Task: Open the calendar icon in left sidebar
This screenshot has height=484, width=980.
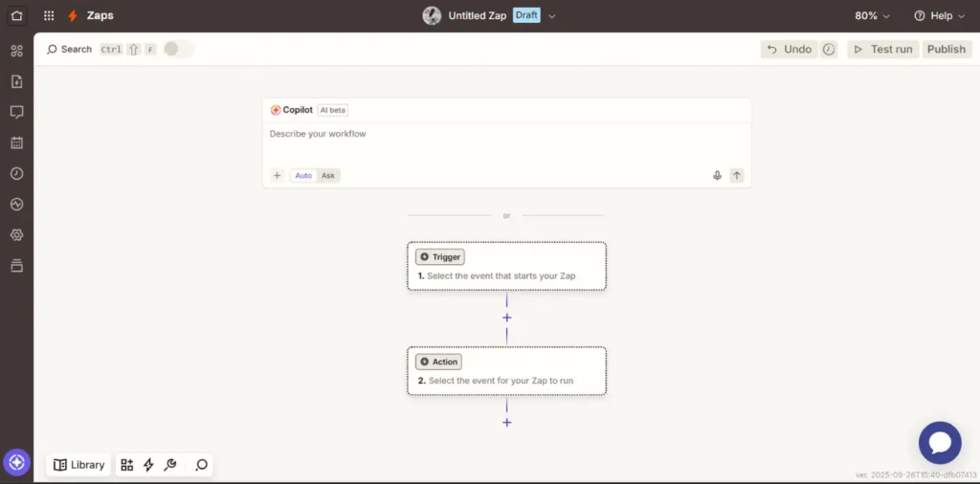Action: (16, 143)
